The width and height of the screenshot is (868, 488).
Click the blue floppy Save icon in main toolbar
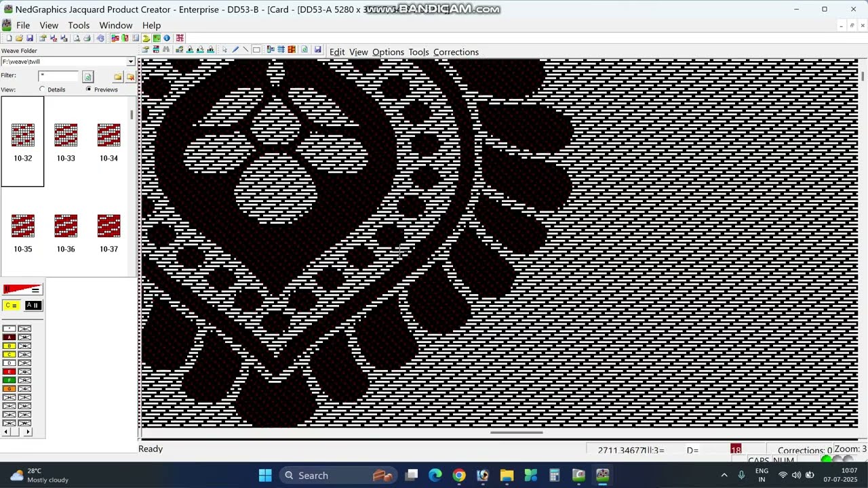click(x=30, y=38)
